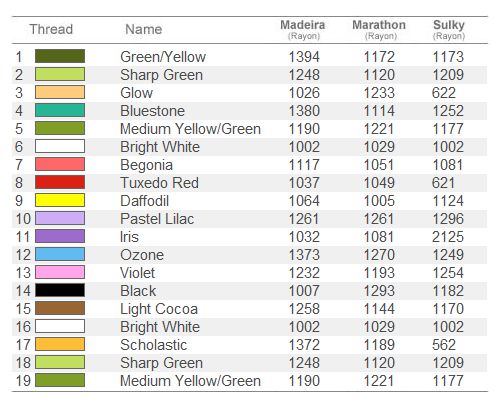Select the Glow peach color swatch
Screen dimensions: 500x402
[x=60, y=92]
